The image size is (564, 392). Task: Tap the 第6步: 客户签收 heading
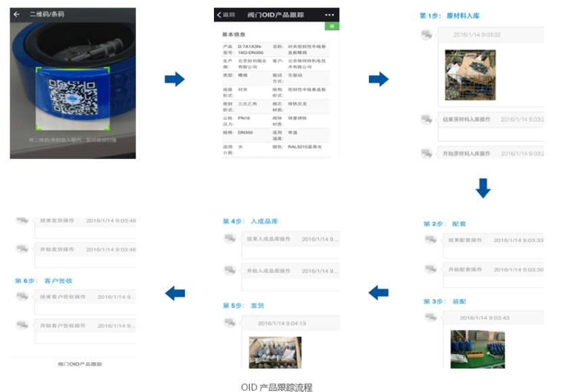click(x=43, y=280)
